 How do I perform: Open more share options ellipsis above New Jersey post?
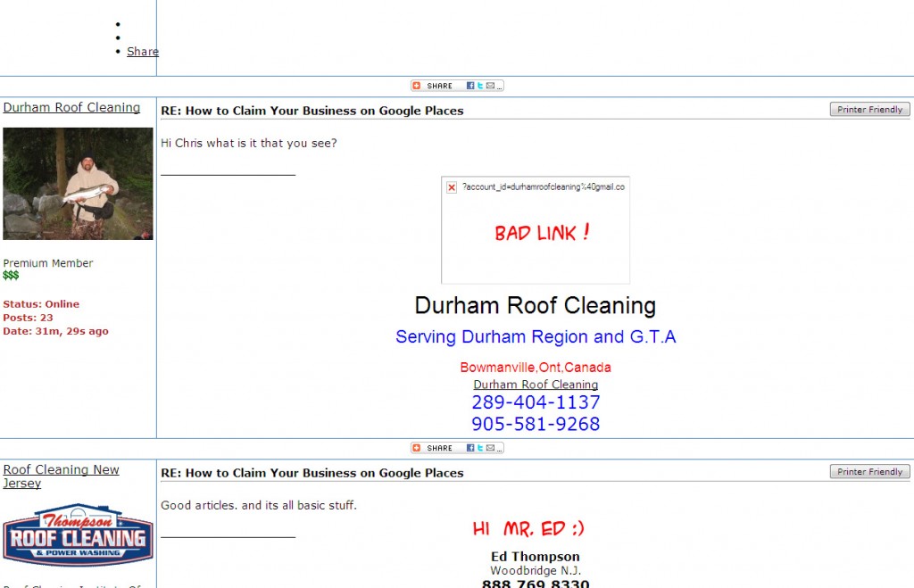click(x=499, y=449)
